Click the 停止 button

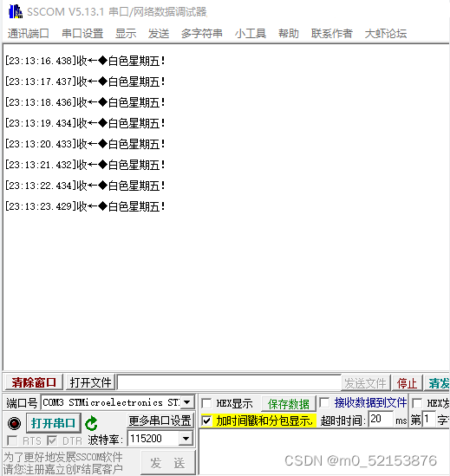pos(407,383)
